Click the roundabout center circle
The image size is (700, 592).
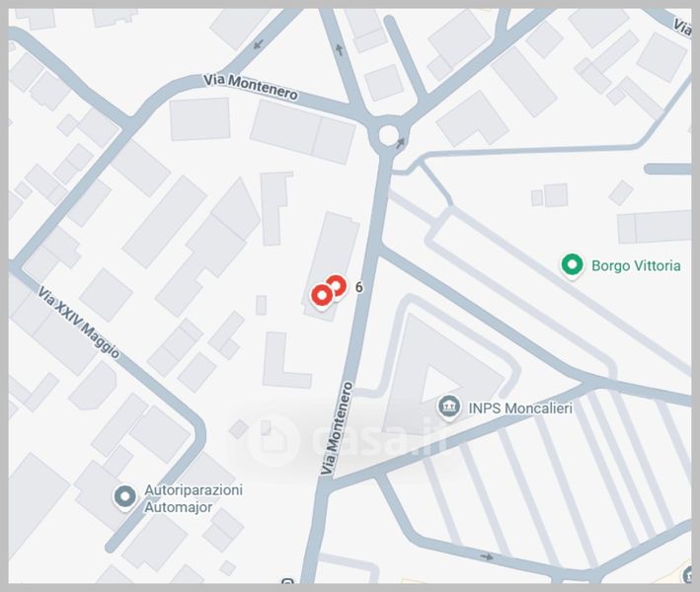pos(388,134)
